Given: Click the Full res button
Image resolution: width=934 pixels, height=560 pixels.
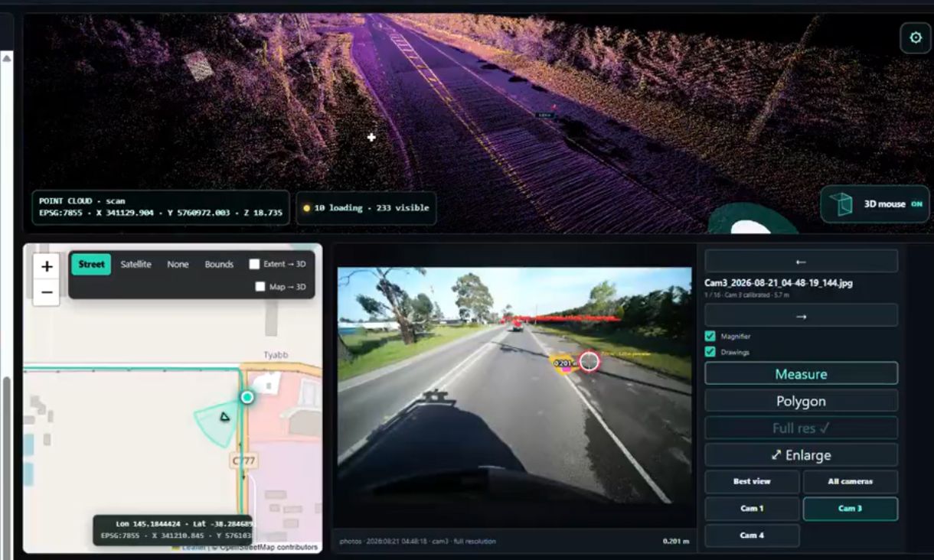Looking at the screenshot, I should (801, 428).
